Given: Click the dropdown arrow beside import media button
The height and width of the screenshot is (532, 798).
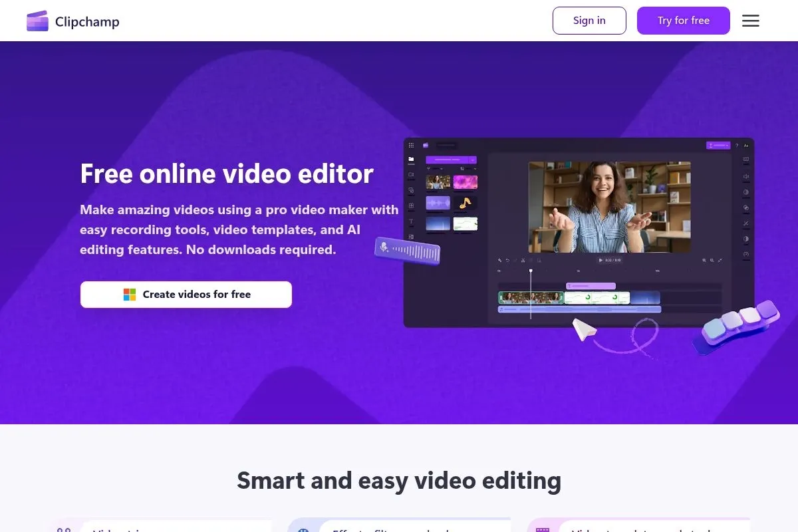Looking at the screenshot, I should [x=473, y=160].
